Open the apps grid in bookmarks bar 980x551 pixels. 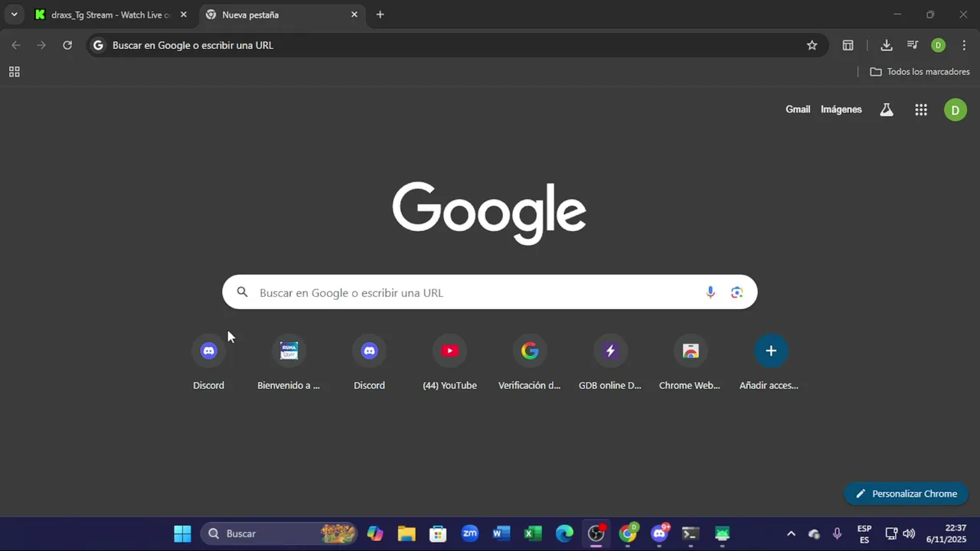14,72
